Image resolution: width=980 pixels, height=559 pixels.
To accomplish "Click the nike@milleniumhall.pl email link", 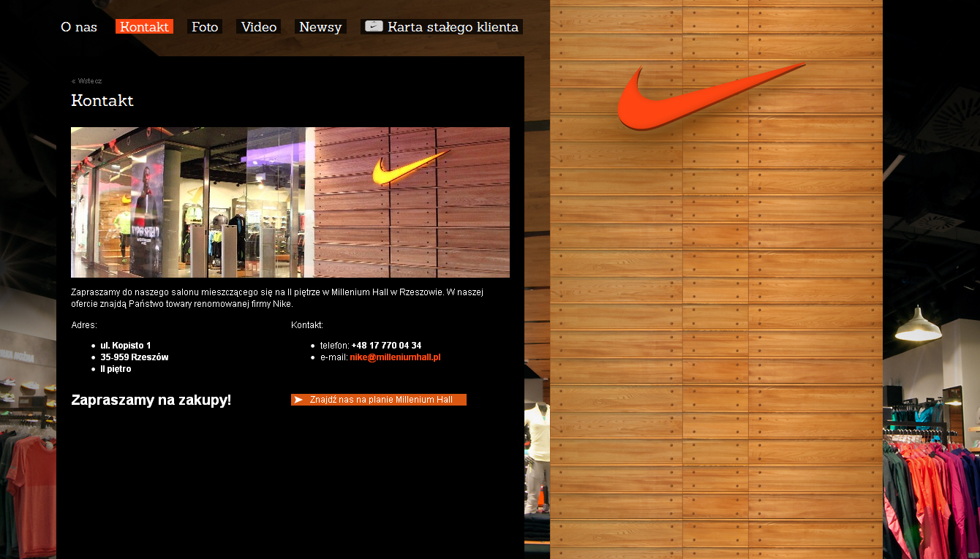I will click(395, 357).
